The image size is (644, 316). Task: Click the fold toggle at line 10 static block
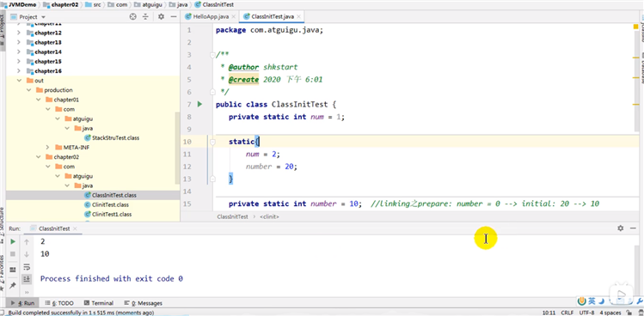(x=212, y=142)
